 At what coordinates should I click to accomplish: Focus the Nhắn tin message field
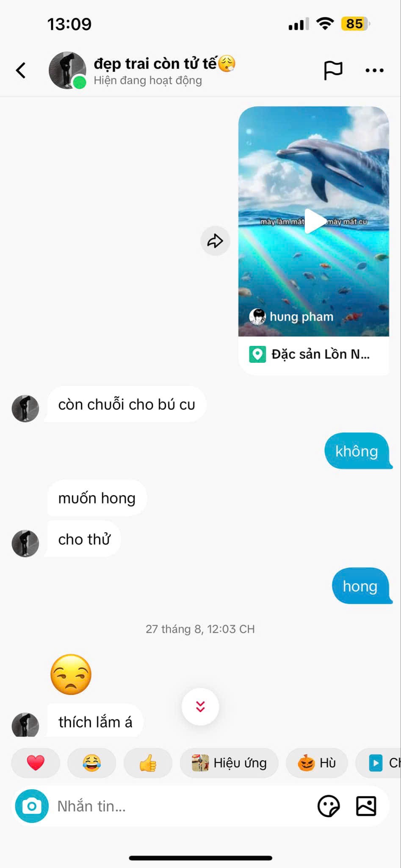pyautogui.click(x=182, y=806)
